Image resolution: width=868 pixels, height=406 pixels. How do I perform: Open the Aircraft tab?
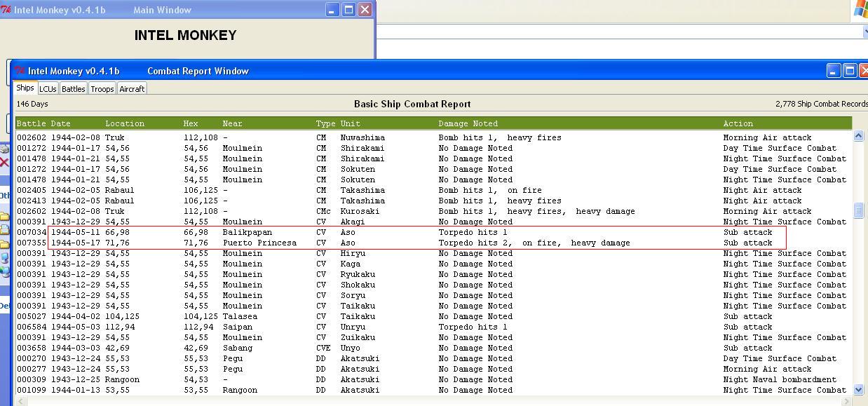pyautogui.click(x=132, y=89)
